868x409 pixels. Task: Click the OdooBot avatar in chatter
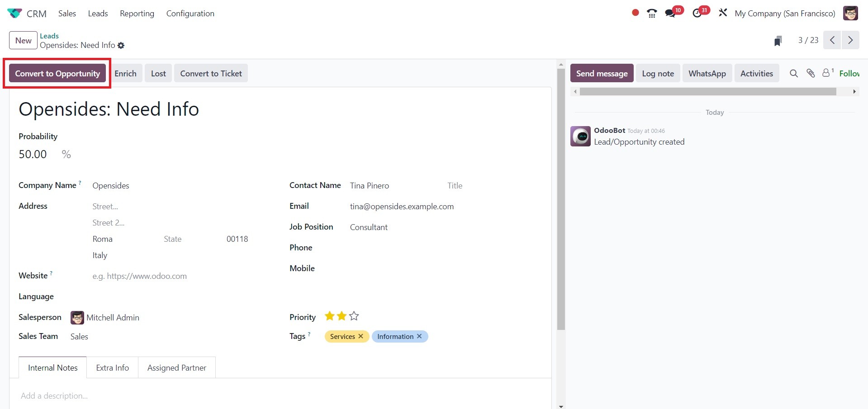[x=580, y=136]
